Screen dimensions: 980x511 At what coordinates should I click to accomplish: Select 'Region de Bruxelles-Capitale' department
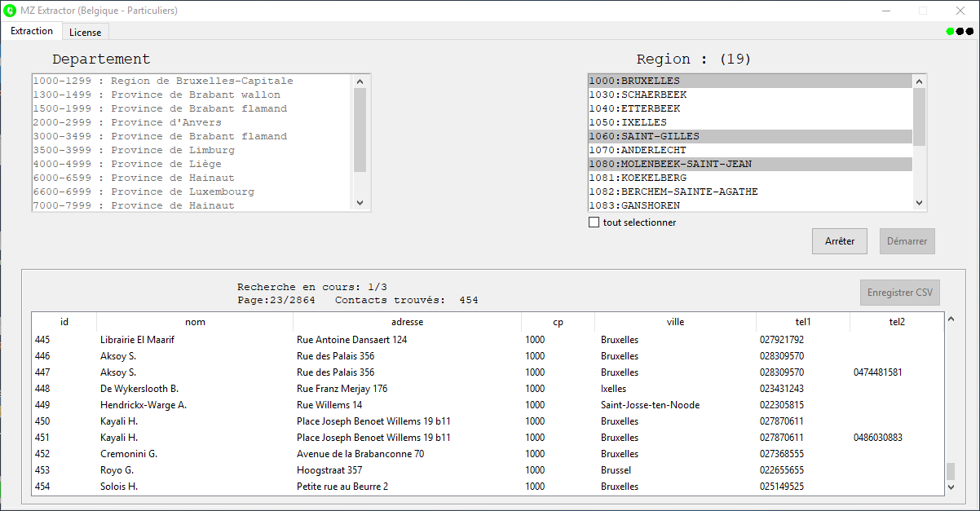pyautogui.click(x=192, y=81)
